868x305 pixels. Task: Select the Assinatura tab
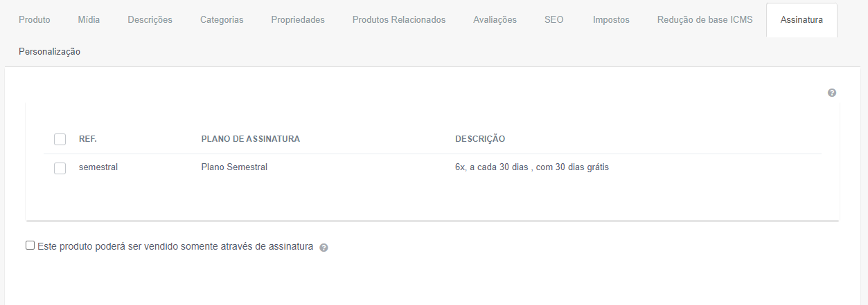tap(801, 20)
